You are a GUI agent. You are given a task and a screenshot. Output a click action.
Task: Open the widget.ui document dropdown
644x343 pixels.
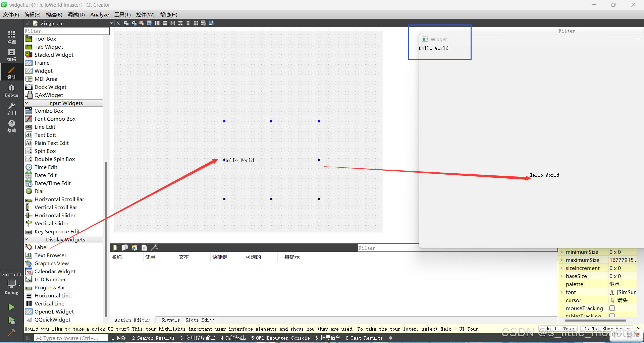pos(111,23)
